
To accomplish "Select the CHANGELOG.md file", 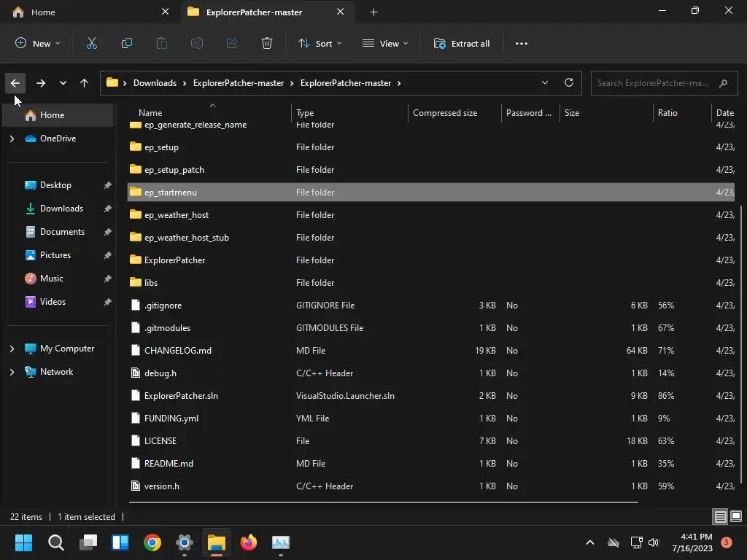I will click(430, 351).
